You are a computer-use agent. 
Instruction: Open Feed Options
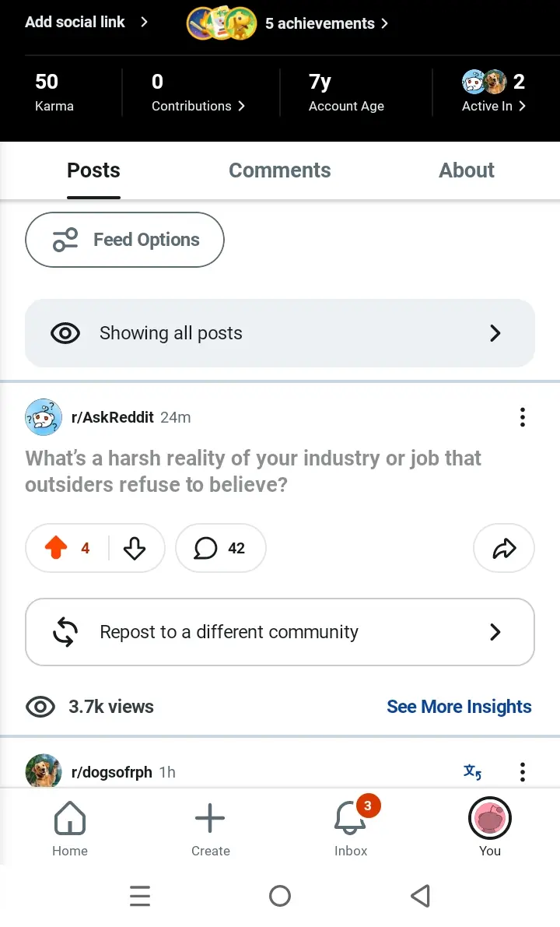coord(124,240)
